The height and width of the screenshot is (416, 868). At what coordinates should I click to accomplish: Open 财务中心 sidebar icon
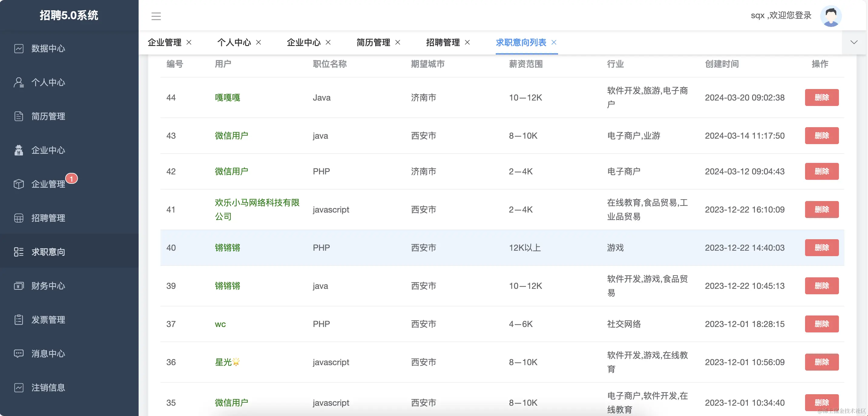click(18, 286)
